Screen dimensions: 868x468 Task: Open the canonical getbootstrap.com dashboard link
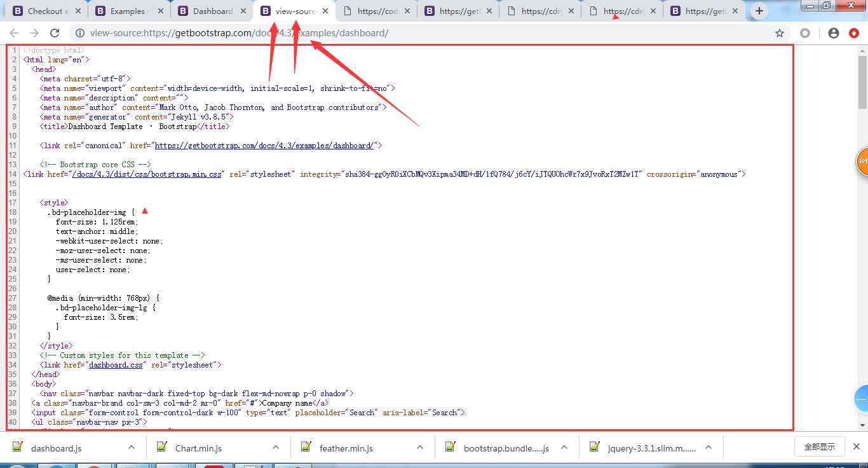(264, 146)
